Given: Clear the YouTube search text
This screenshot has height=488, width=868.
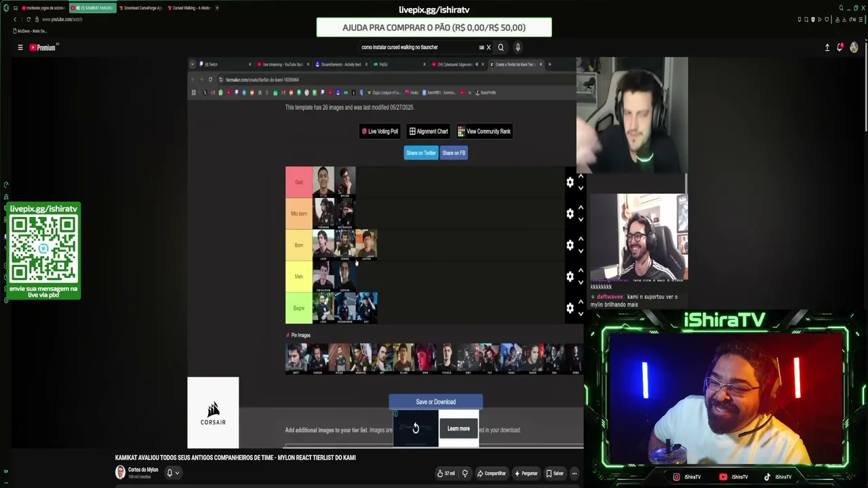Looking at the screenshot, I should tap(488, 47).
